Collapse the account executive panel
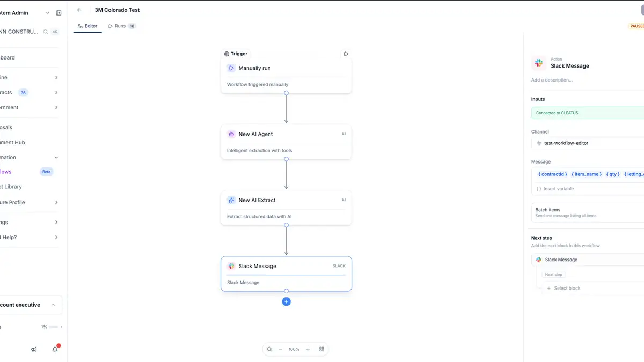The height and width of the screenshot is (362, 644). pyautogui.click(x=53, y=305)
